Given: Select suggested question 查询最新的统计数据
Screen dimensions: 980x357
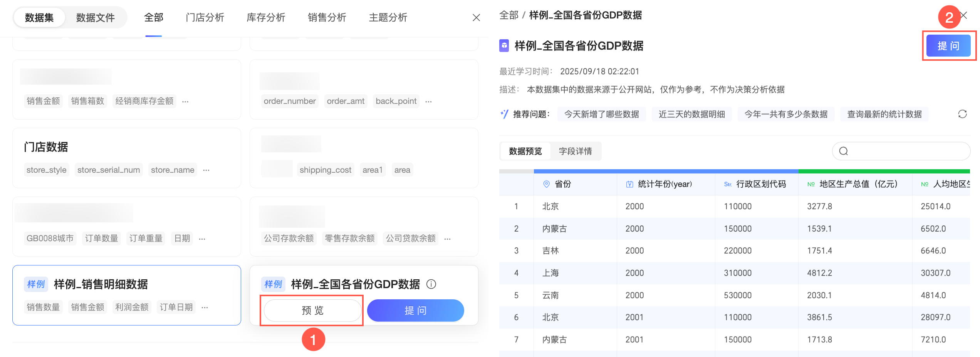Looking at the screenshot, I should 884,114.
